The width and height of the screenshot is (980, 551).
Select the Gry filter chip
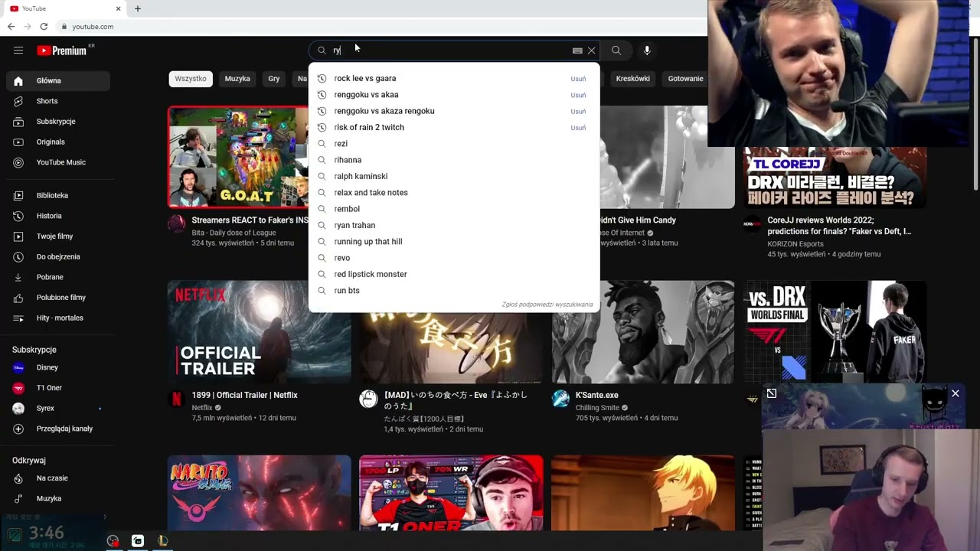click(274, 79)
